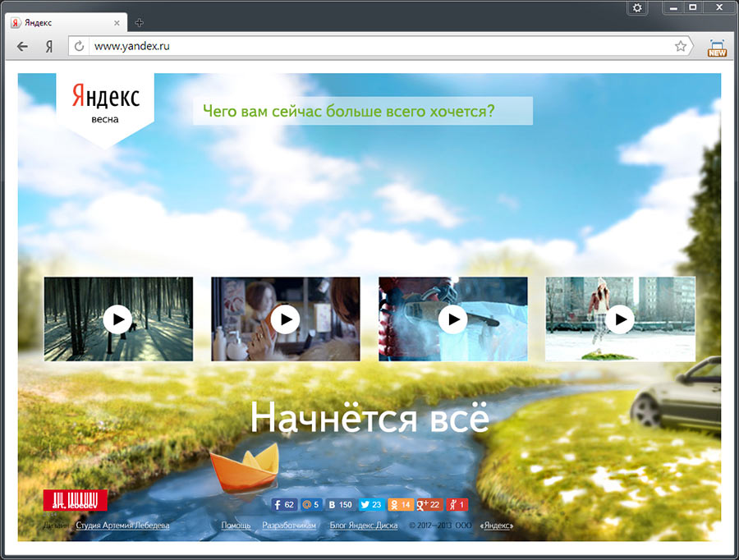
Task: Click the browser back arrow
Action: click(22, 47)
